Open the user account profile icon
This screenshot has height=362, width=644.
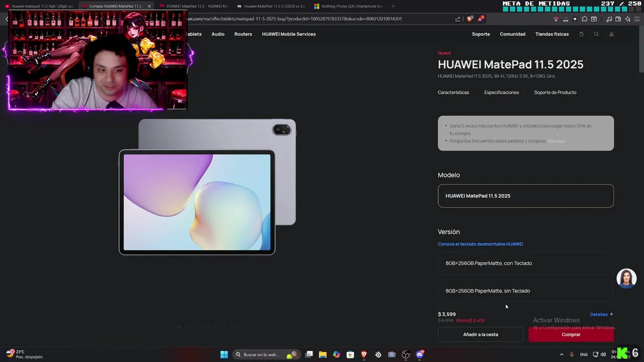tap(611, 34)
